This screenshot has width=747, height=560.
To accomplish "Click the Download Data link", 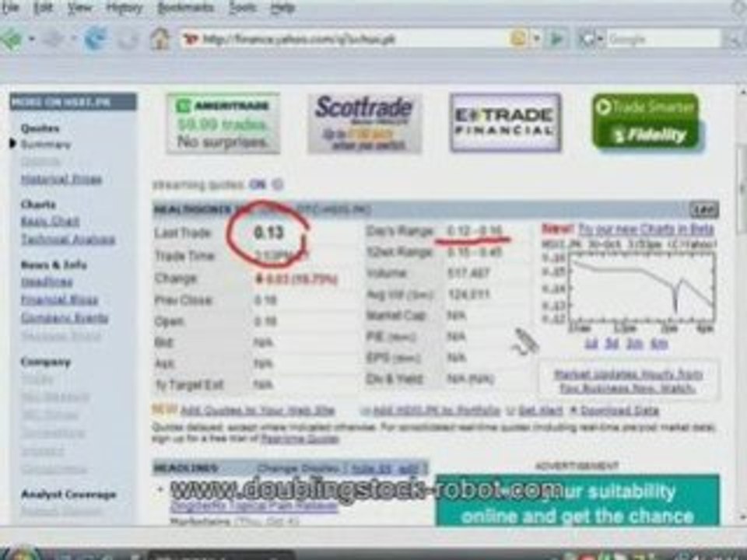I will 620,410.
